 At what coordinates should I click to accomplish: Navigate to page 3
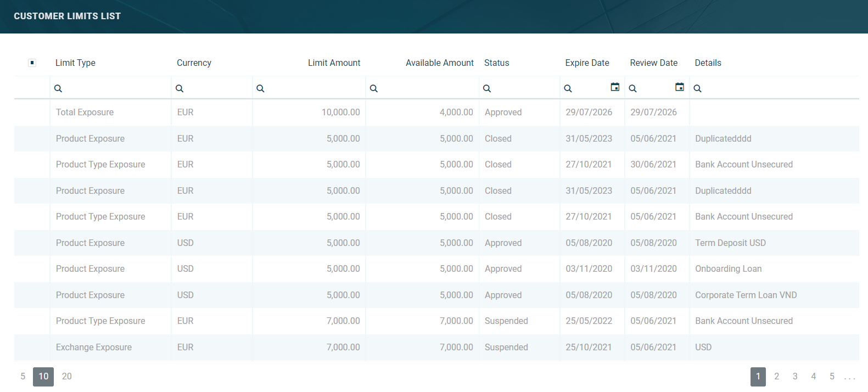pos(795,377)
